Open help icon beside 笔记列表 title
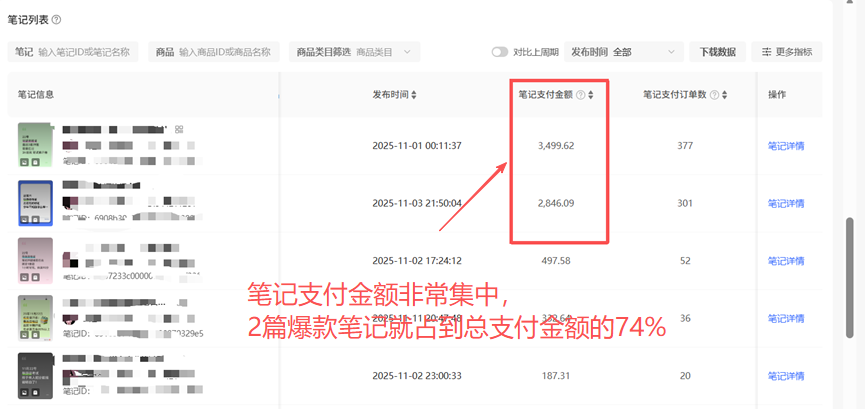865x409 pixels. click(x=56, y=20)
